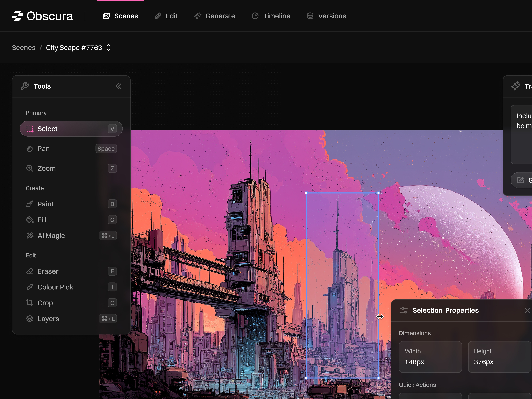Click the V shortcut badge on Select
The width and height of the screenshot is (532, 399).
[112, 129]
